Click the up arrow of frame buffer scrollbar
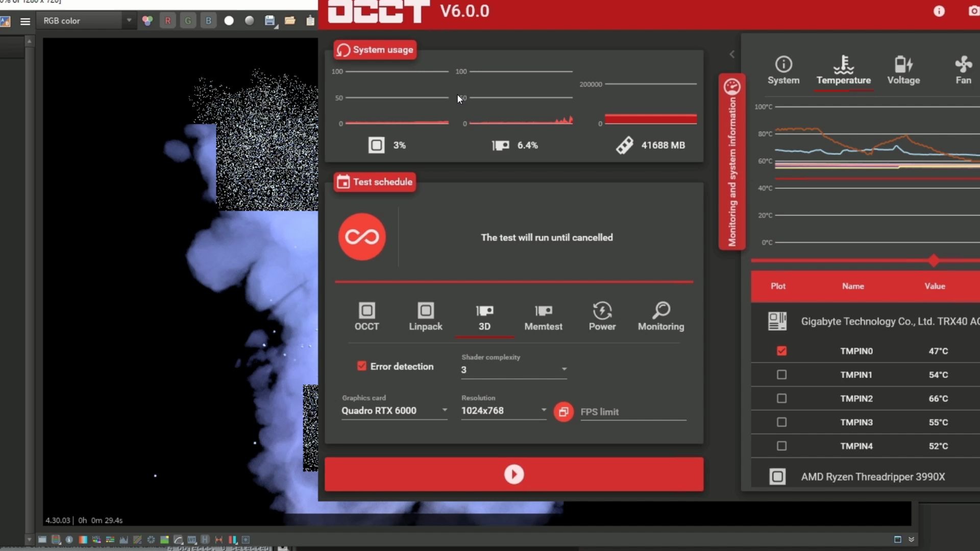Screen dimensions: 980x551 click(x=30, y=41)
